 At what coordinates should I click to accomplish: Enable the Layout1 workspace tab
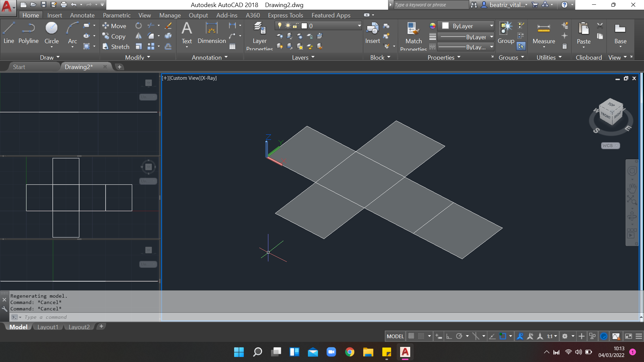pos(48,327)
